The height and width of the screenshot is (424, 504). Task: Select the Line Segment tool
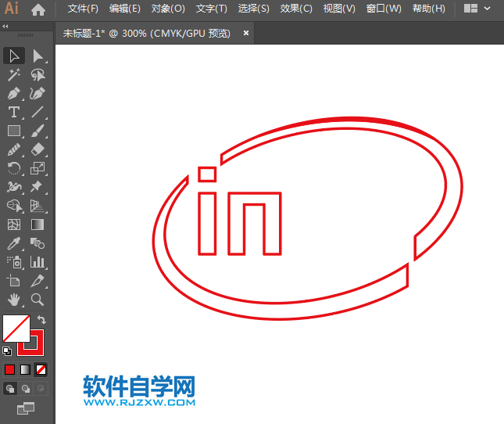click(x=38, y=112)
